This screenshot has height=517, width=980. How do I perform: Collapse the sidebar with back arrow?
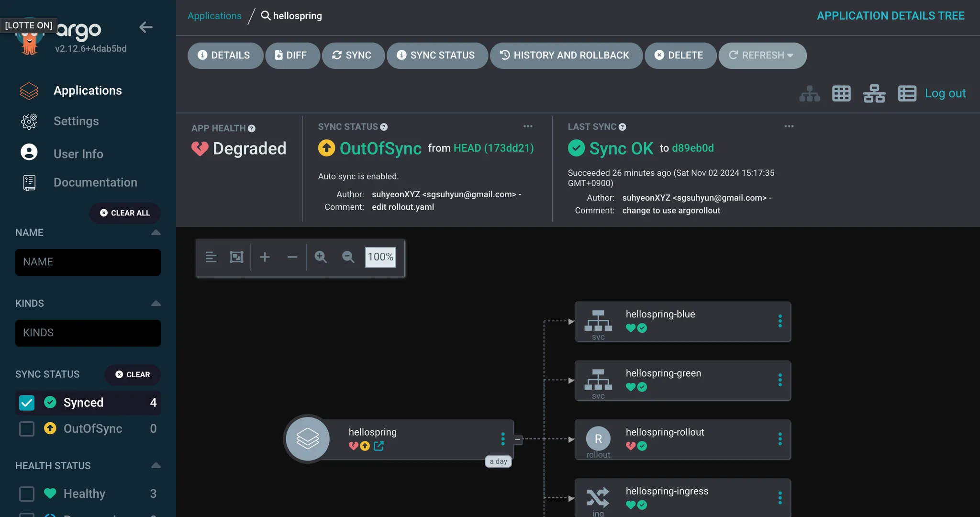(145, 27)
